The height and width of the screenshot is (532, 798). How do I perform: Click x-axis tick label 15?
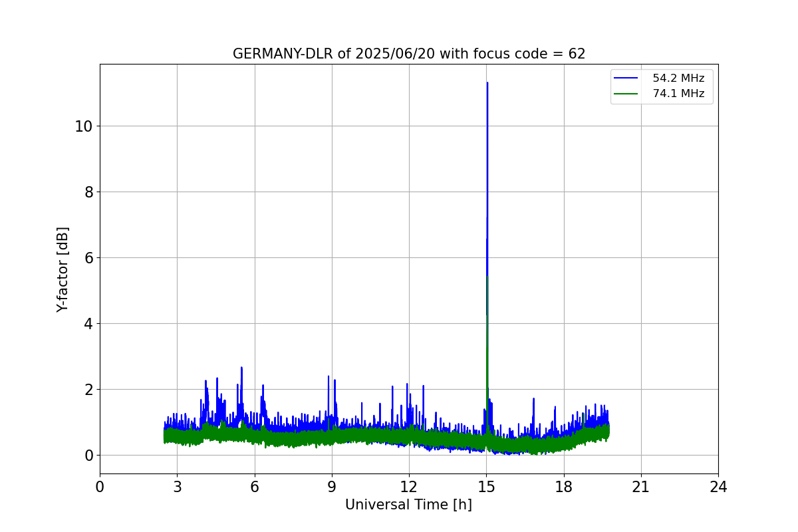point(486,487)
